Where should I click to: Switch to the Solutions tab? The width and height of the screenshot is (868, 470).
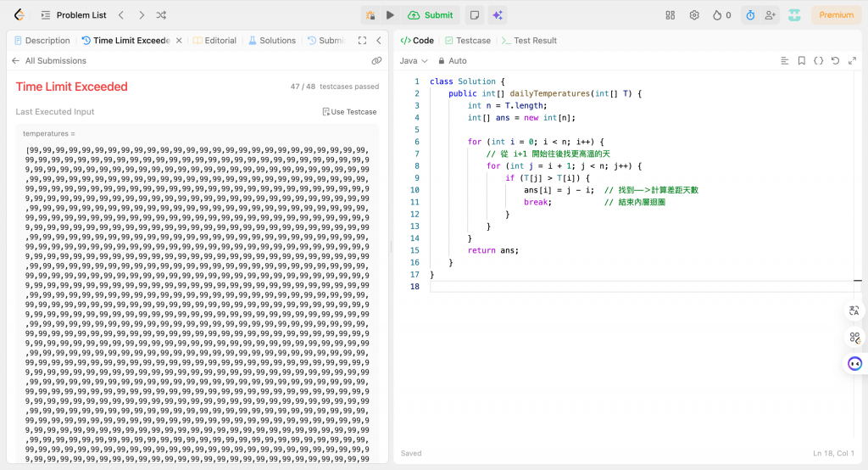[272, 41]
